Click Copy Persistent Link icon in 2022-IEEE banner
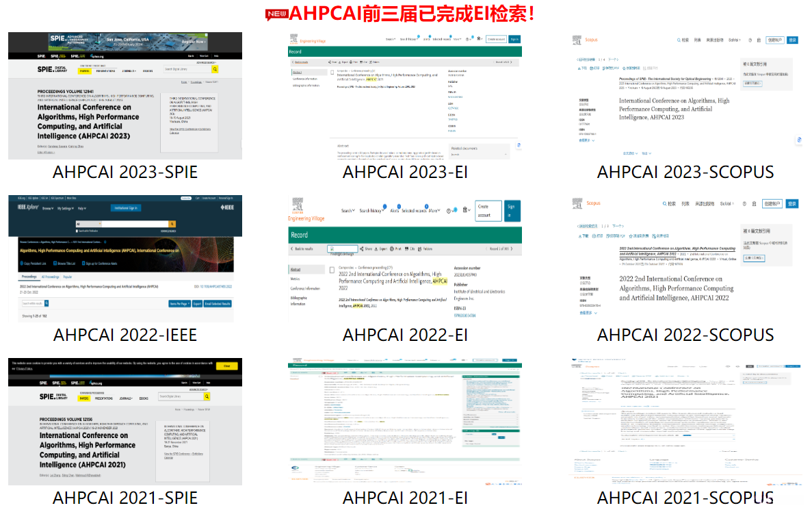The width and height of the screenshot is (812, 510). (22, 264)
